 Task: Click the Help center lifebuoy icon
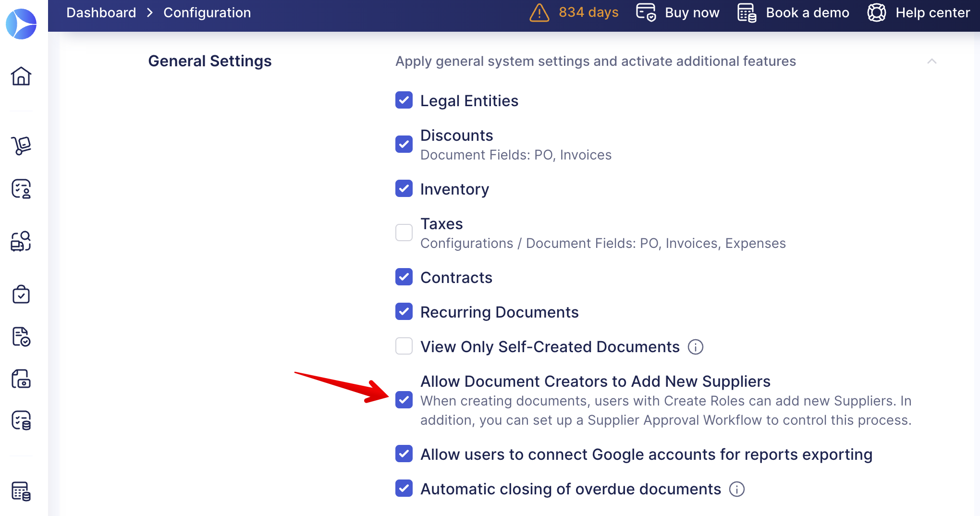click(x=877, y=12)
